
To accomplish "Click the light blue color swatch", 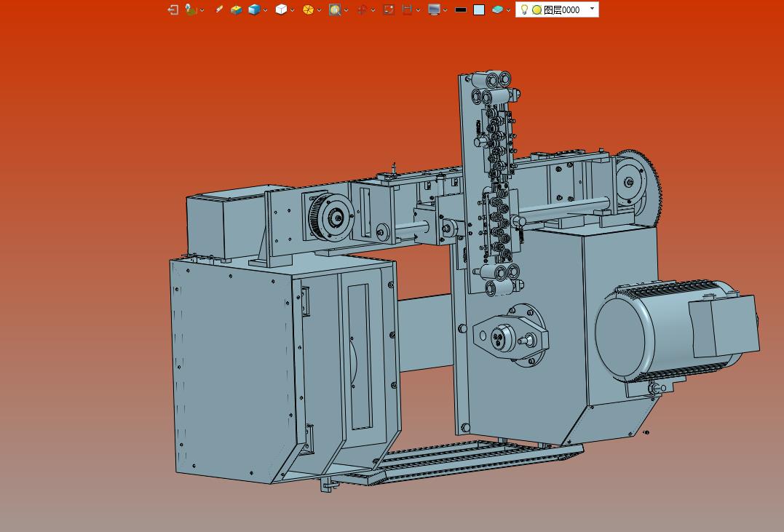I will 479,9.
